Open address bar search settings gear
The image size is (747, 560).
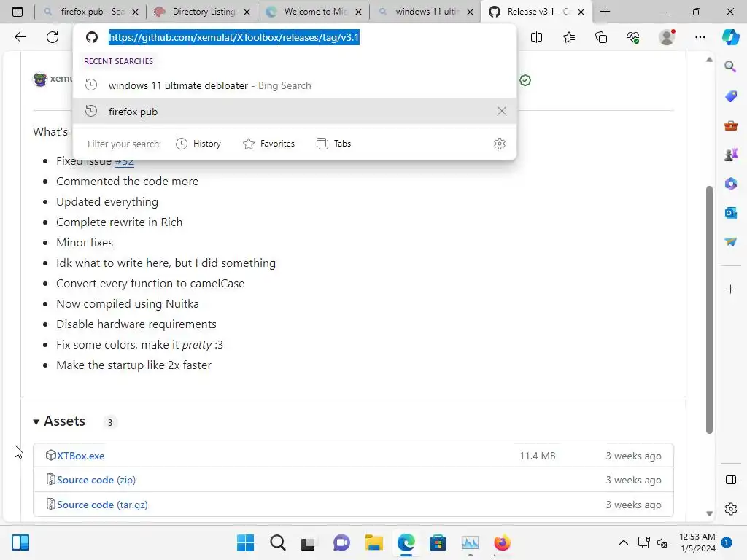[499, 144]
